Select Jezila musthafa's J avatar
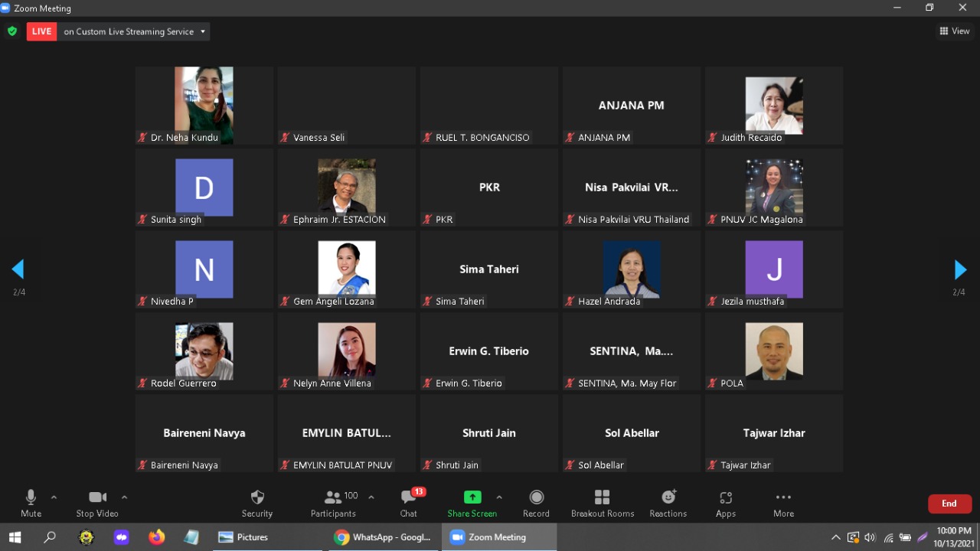 pyautogui.click(x=774, y=269)
